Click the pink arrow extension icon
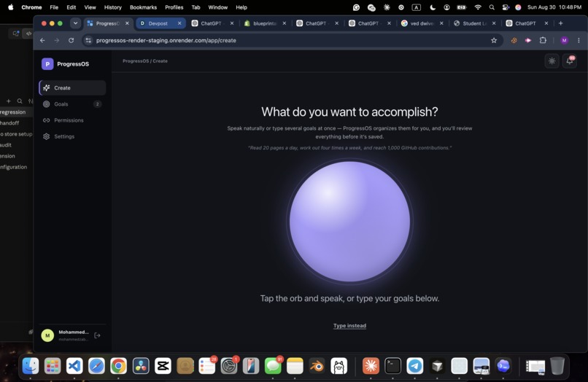 click(x=528, y=41)
